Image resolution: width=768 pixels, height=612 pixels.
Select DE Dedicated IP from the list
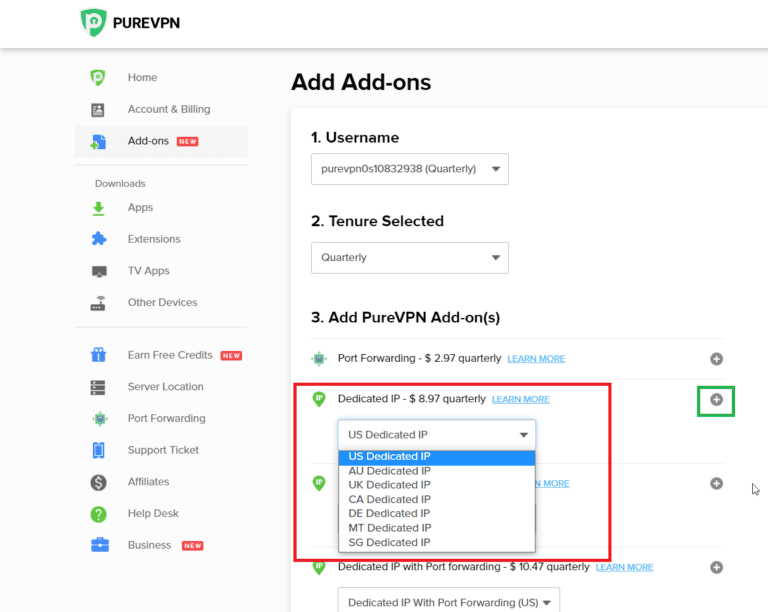coord(390,513)
